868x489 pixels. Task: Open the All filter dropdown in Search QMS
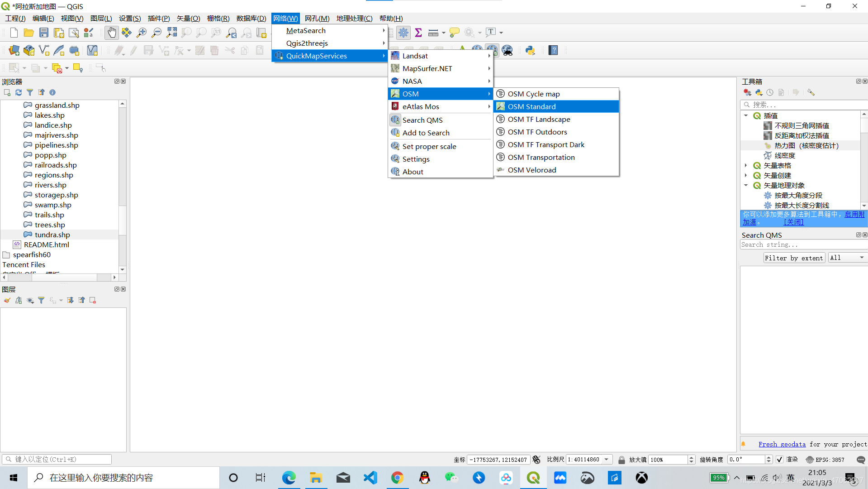coord(848,258)
